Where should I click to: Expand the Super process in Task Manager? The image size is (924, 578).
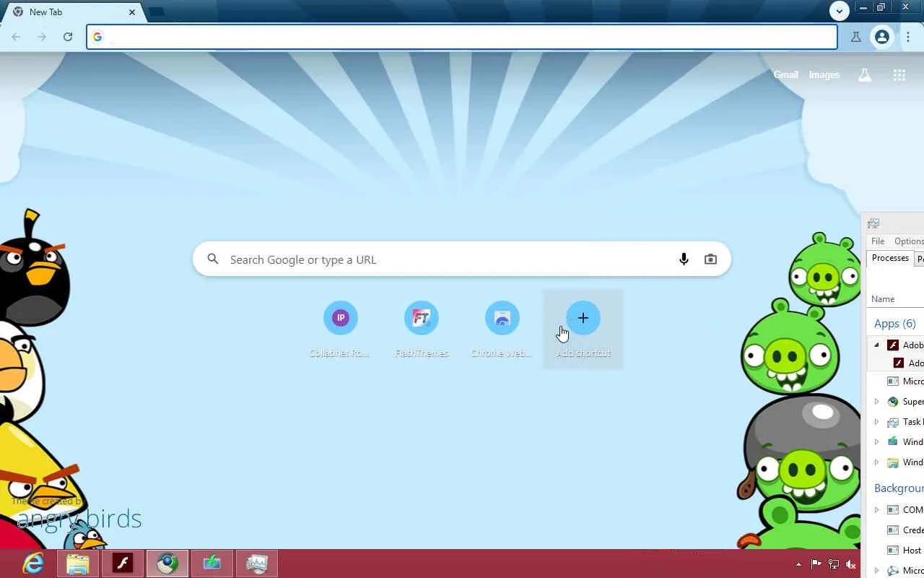pyautogui.click(x=876, y=402)
